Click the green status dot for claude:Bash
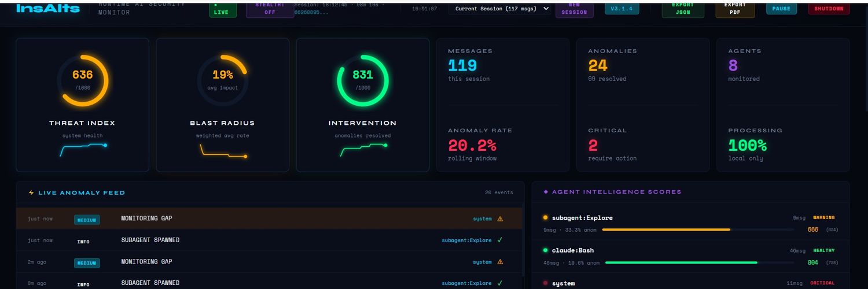868x289 pixels. (x=546, y=250)
